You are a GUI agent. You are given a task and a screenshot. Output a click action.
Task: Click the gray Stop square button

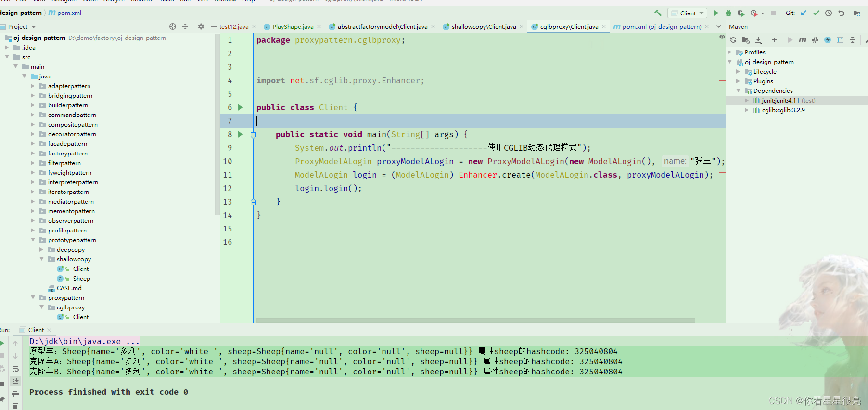click(773, 13)
